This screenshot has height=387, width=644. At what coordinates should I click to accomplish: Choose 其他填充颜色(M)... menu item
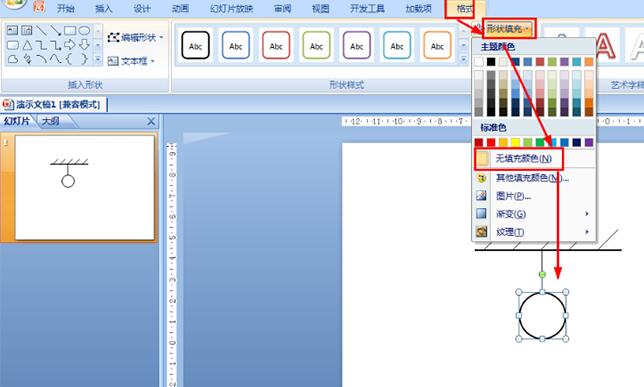pos(532,178)
